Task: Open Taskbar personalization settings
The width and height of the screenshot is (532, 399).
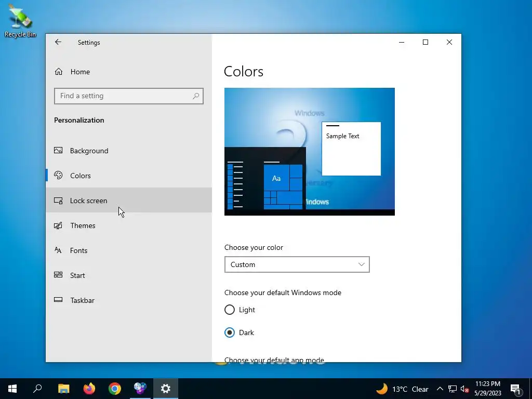Action: pos(129,300)
